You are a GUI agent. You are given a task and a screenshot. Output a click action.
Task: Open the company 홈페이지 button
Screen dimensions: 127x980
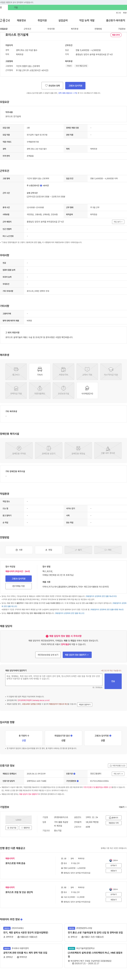click(x=114, y=818)
